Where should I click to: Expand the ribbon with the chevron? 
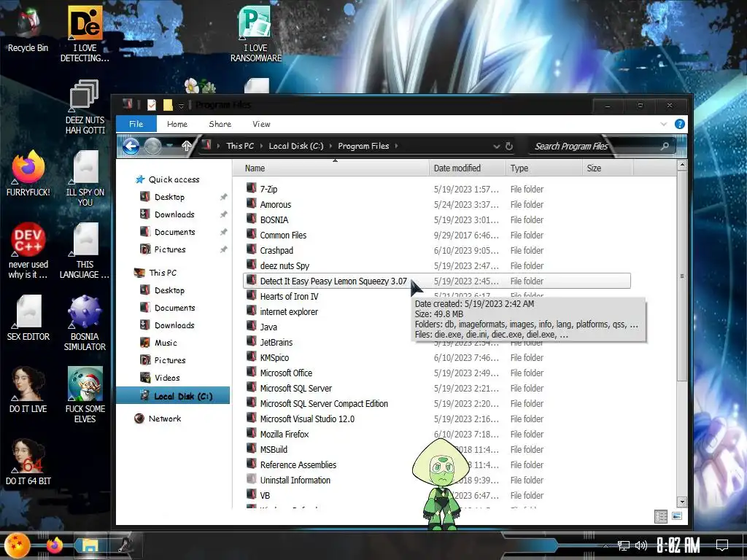coord(664,124)
